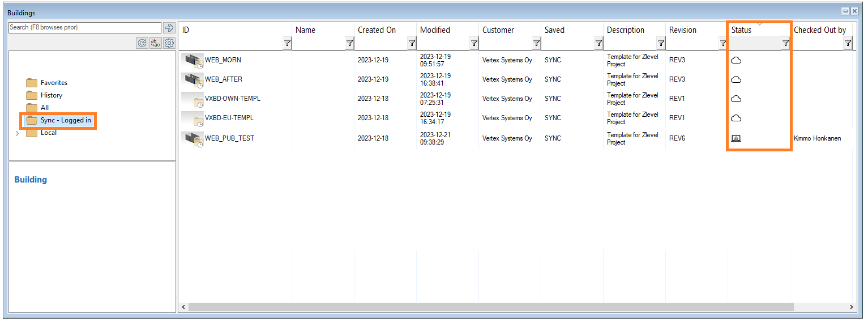The image size is (868, 322).
Task: Open the Favorites folder
Action: 47,83
